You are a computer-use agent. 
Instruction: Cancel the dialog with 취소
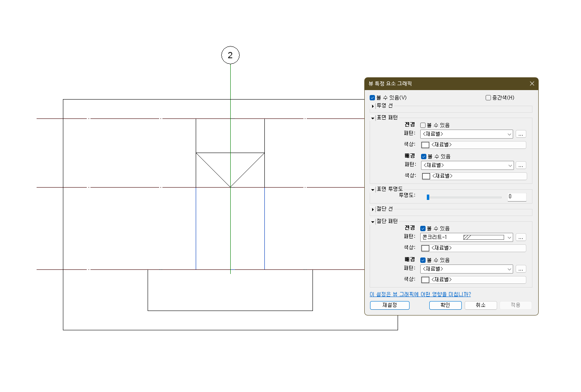tap(481, 305)
